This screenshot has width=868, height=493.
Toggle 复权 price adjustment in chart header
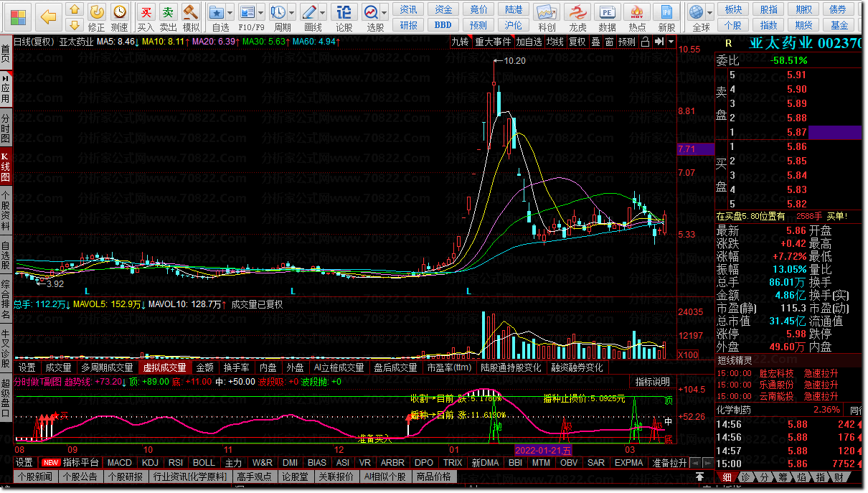tap(577, 42)
